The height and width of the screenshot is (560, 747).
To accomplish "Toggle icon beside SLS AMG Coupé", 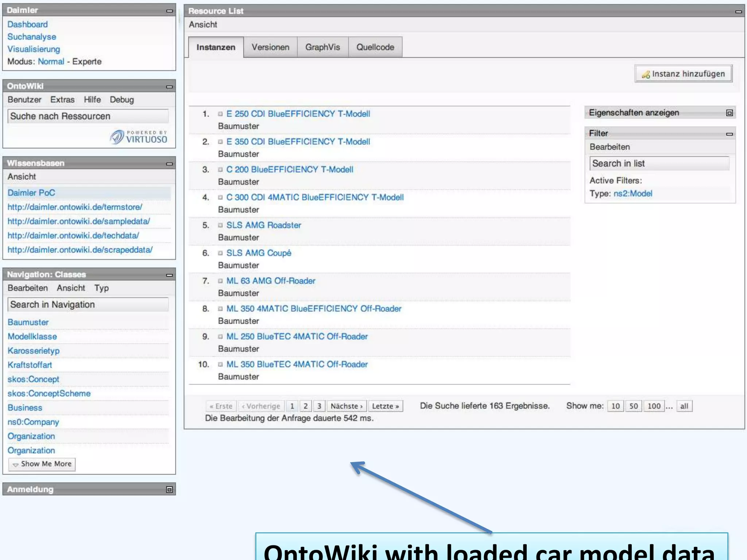I will 220,253.
